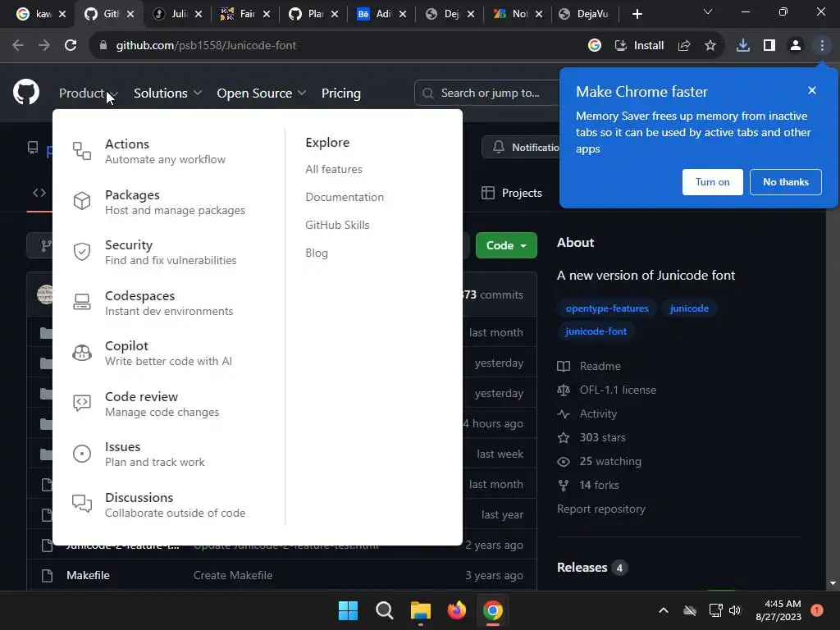840x630 pixels.
Task: Open the GitHub logo home icon
Action: coord(26,92)
